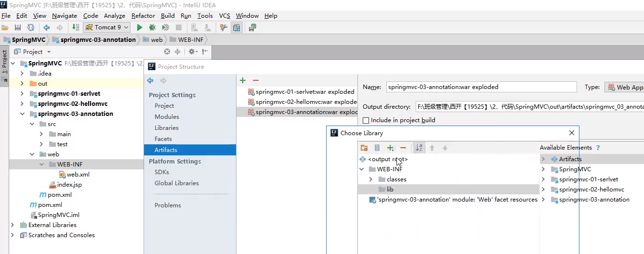The height and width of the screenshot is (254, 644).
Task: Run Tomcat 9 with Coverage icon
Action: click(165, 28)
